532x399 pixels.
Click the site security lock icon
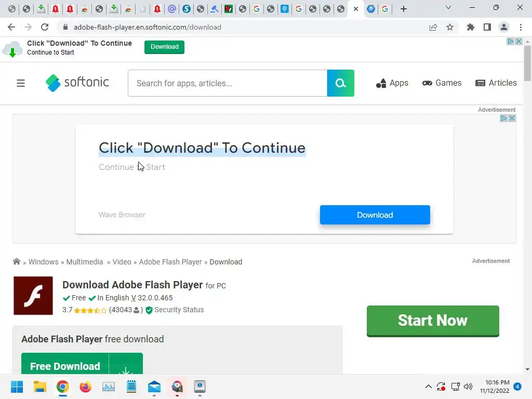65,27
